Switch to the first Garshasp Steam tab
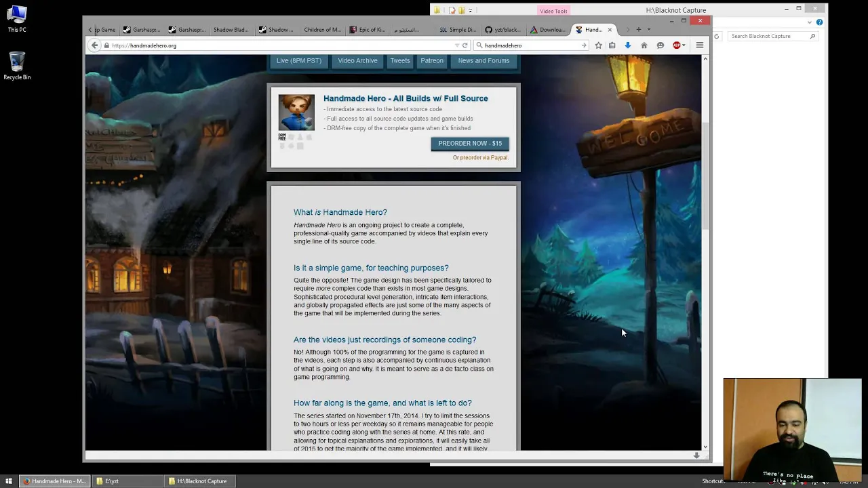 141,30
